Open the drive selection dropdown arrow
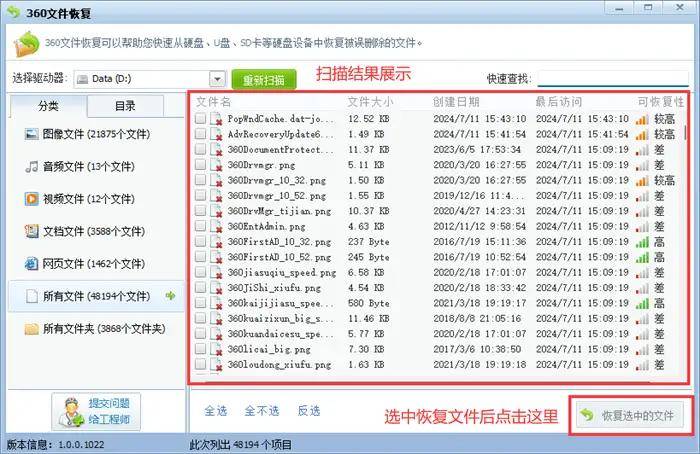The height and width of the screenshot is (454, 700). pos(217,79)
